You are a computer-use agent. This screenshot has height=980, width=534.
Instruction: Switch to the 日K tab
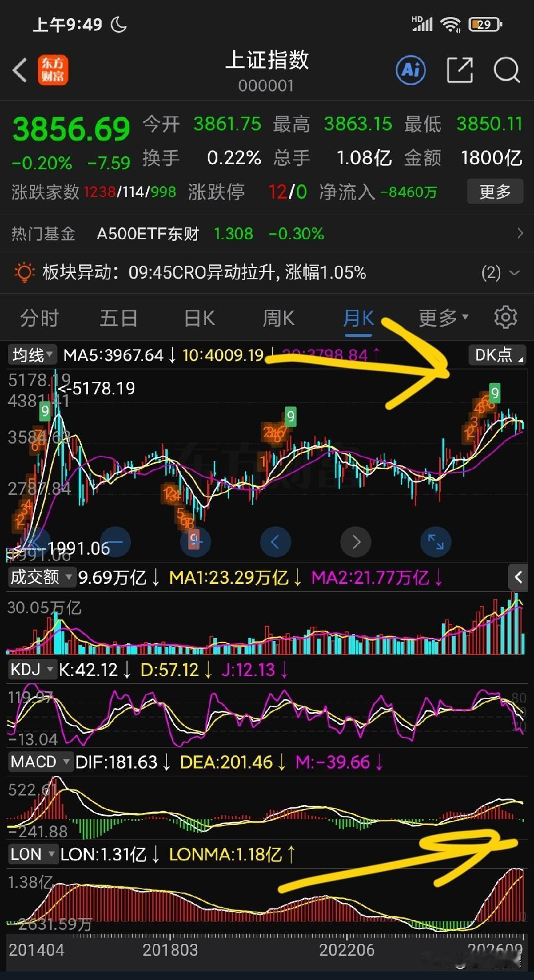pyautogui.click(x=199, y=318)
